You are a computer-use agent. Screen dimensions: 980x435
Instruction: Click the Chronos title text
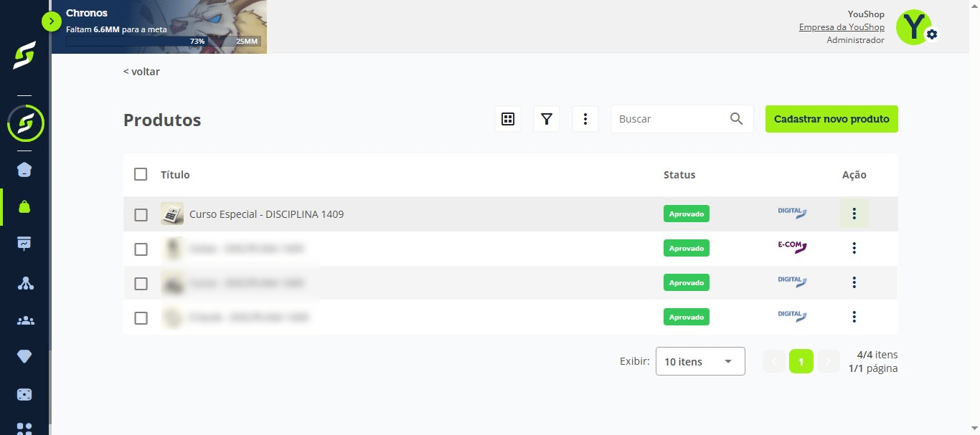pos(87,13)
